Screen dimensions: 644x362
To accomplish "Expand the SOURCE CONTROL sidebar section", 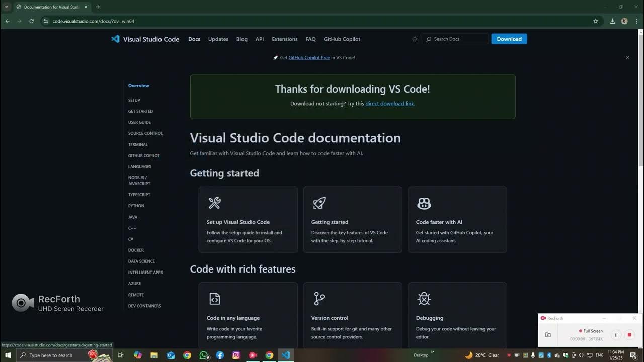I will coord(145,133).
